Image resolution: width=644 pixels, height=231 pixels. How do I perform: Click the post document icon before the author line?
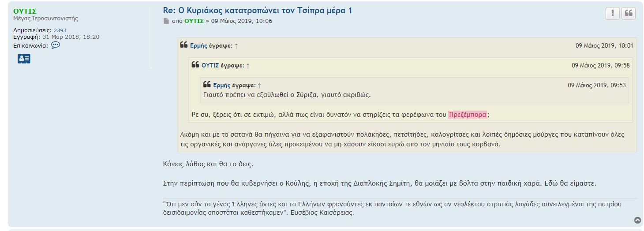(x=166, y=21)
